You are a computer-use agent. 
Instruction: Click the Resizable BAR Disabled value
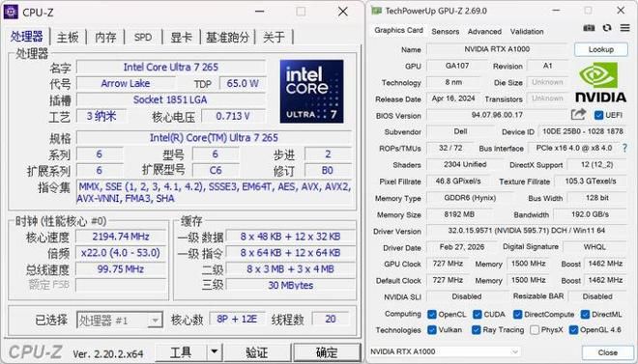pyautogui.click(x=597, y=296)
